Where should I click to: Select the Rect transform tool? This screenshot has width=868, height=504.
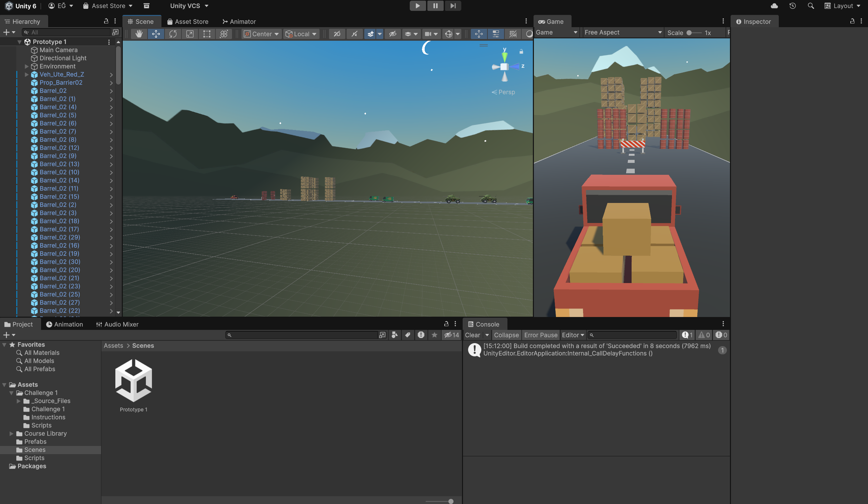click(x=207, y=34)
